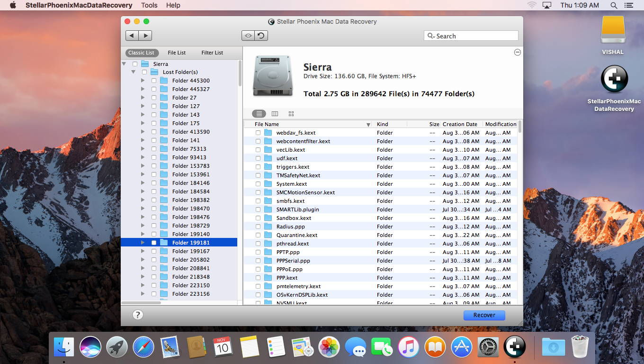Click the circular refresh arrow toolbar icon
Image resolution: width=644 pixels, height=364 pixels.
tap(261, 36)
